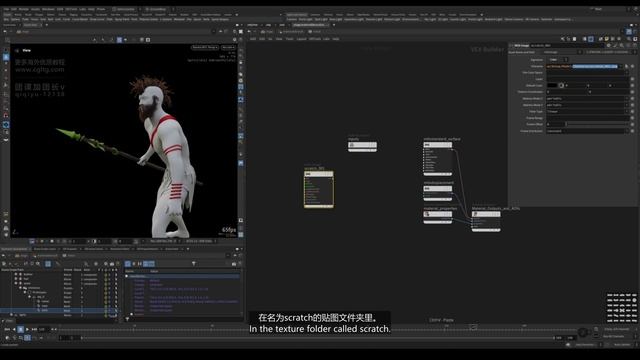Play the timeline forward
The height and width of the screenshot is (360, 640).
click(27, 329)
